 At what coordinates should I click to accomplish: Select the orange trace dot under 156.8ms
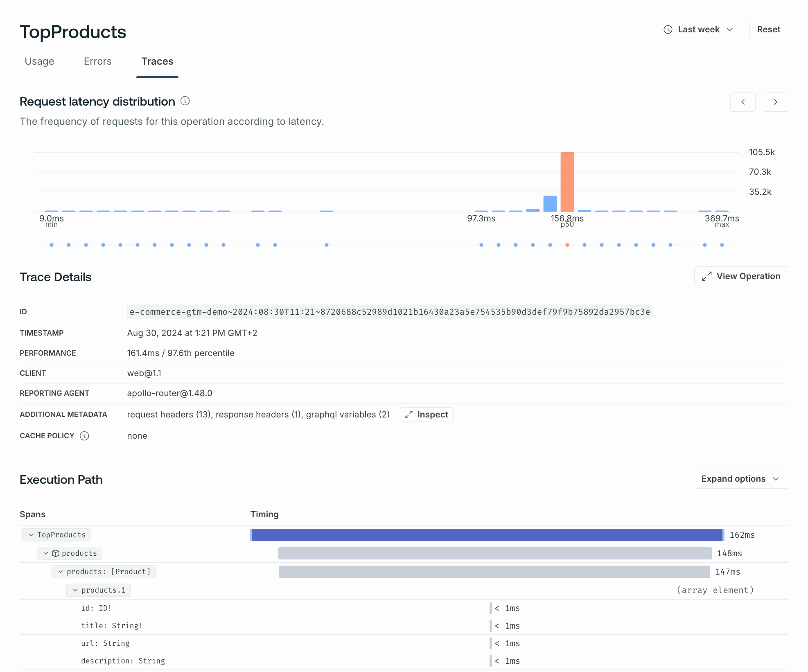pyautogui.click(x=567, y=245)
